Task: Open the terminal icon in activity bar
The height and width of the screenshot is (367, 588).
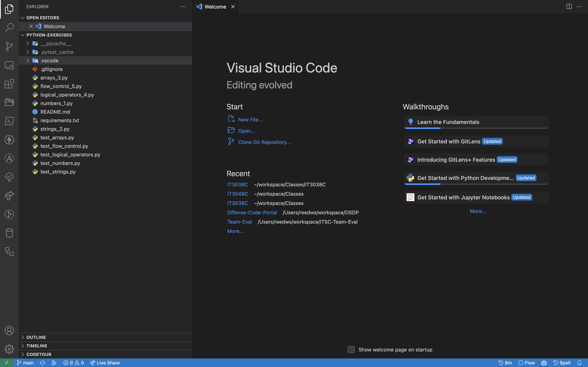Action: [x=9, y=121]
